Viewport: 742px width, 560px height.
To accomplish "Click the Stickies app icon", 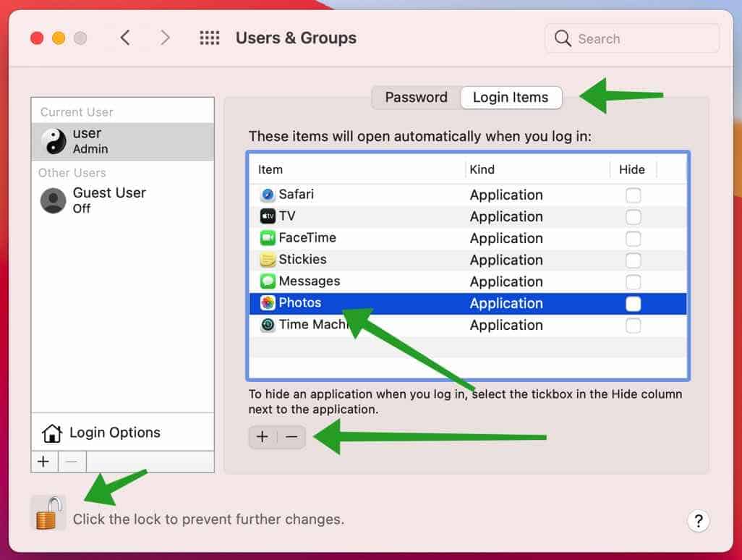I will click(268, 260).
